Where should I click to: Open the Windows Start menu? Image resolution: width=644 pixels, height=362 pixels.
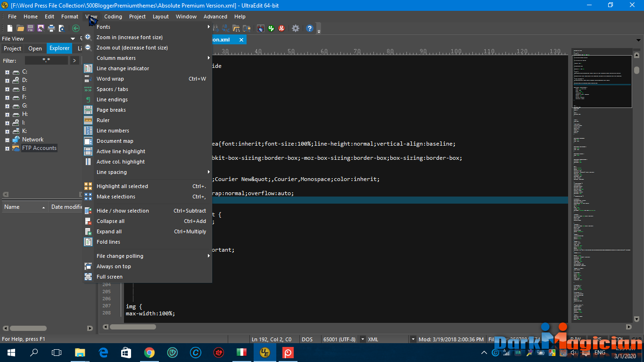point(11,353)
